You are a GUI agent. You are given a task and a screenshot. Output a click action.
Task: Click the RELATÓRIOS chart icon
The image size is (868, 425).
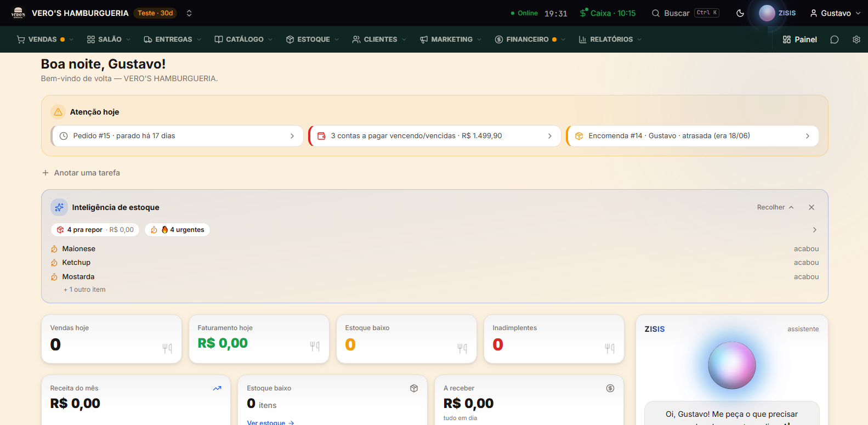[x=583, y=39]
